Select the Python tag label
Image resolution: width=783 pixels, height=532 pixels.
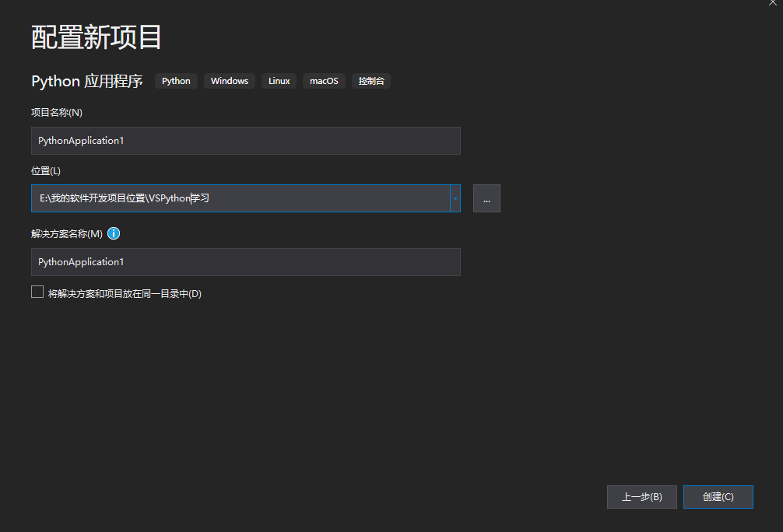(175, 81)
